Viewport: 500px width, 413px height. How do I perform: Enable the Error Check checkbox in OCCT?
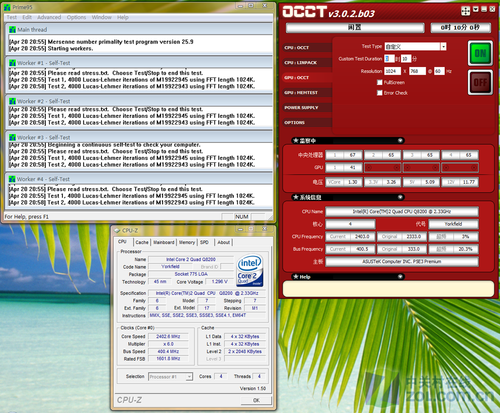379,93
